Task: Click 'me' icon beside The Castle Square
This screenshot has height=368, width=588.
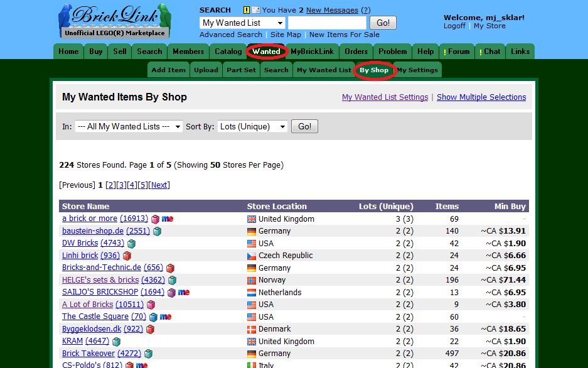Action: 166,317
